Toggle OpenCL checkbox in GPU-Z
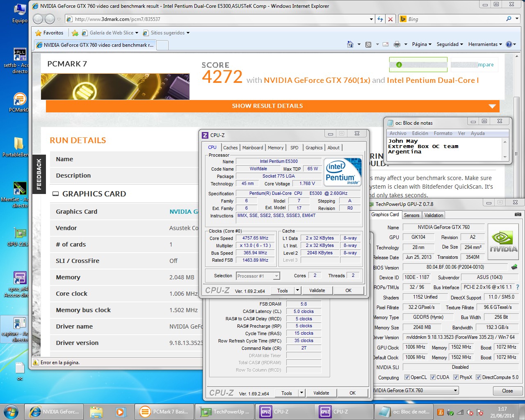Screen dimensions: 525x420 (407, 377)
